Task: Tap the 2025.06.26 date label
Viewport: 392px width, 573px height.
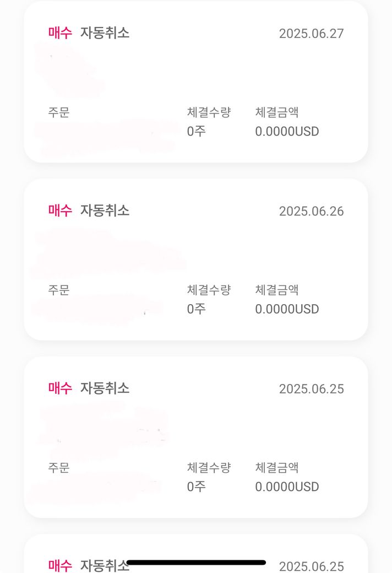Action: tap(311, 211)
